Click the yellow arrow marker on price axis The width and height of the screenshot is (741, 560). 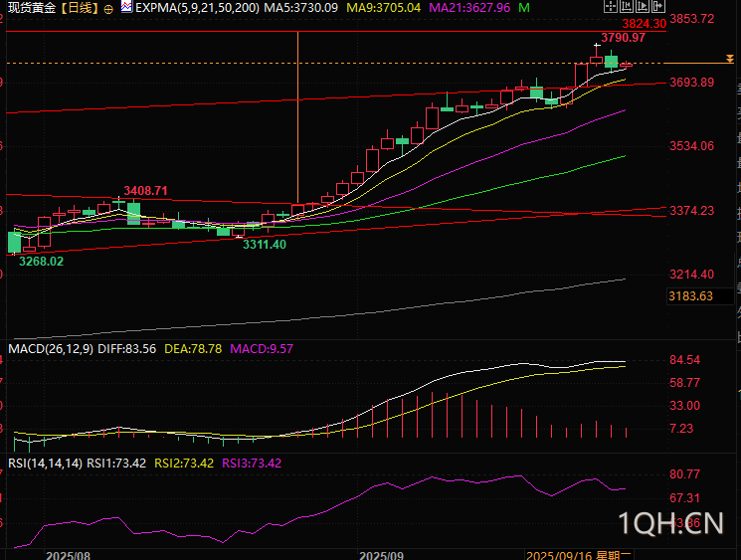click(730, 62)
